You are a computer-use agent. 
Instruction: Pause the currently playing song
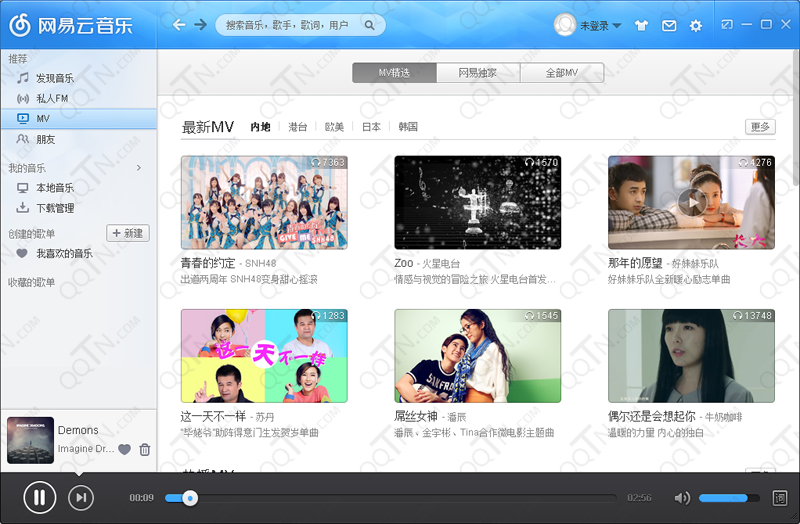click(40, 497)
